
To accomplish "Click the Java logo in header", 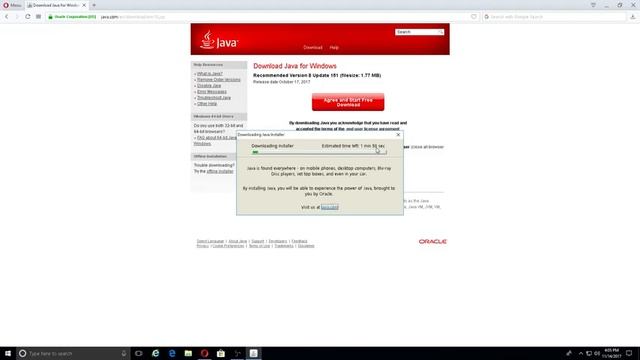I will [x=219, y=40].
